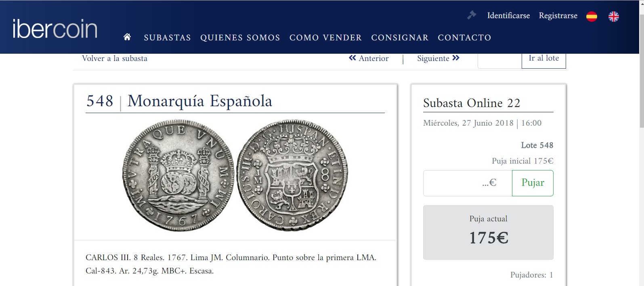This screenshot has width=644, height=286.
Task: Click the Ir al lote button
Action: (x=544, y=60)
